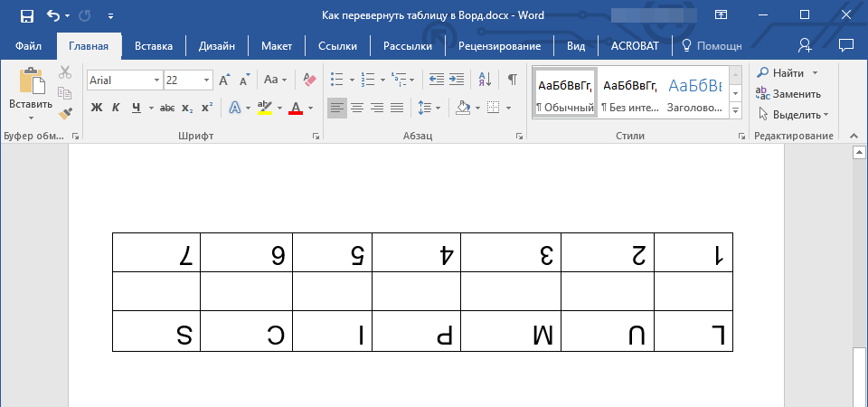The image size is (868, 407).
Task: Justify the text
Action: pyautogui.click(x=397, y=108)
